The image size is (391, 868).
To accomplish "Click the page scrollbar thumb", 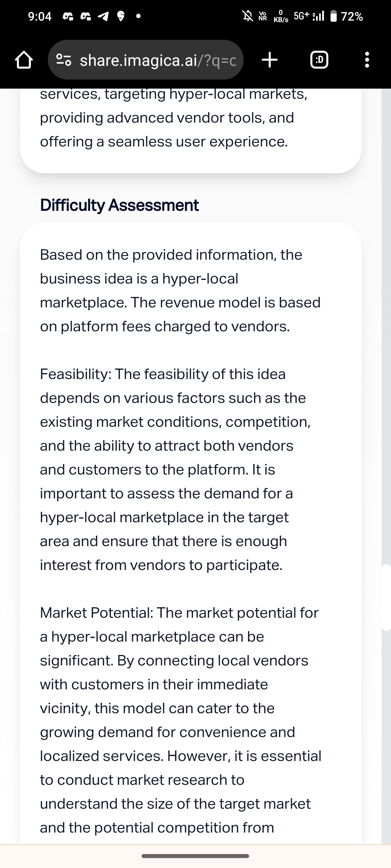I will pos(386,597).
